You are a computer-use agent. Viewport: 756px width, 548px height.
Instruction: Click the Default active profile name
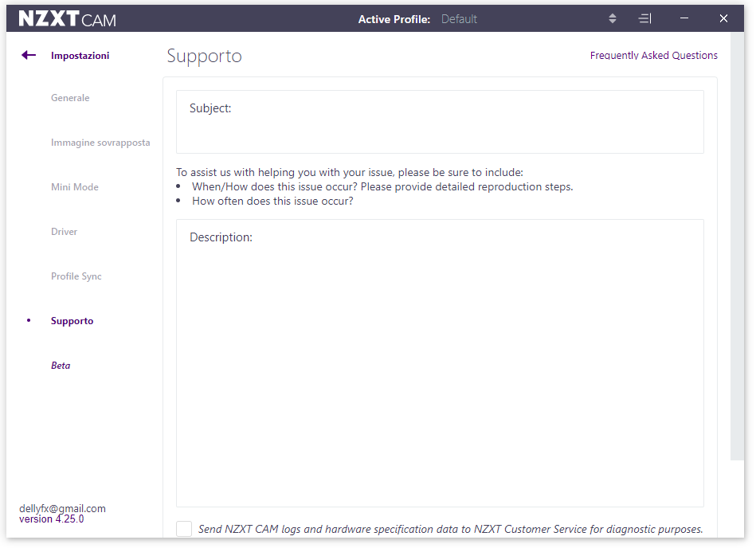pyautogui.click(x=459, y=19)
